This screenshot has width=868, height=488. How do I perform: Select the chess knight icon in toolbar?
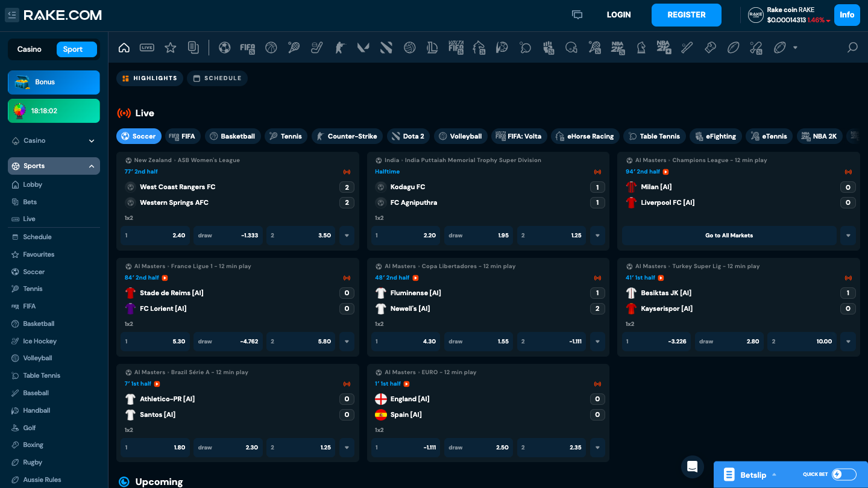tap(641, 48)
